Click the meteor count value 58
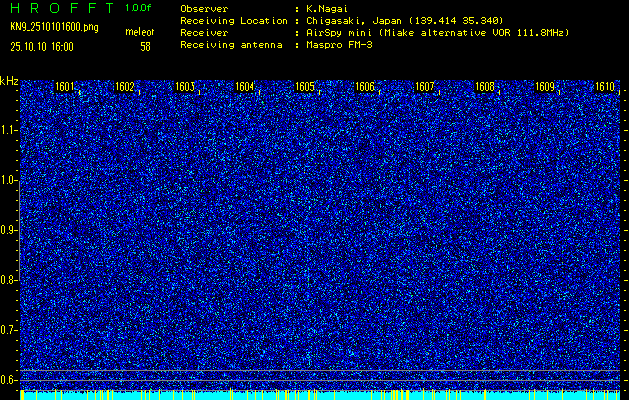 pos(145,46)
